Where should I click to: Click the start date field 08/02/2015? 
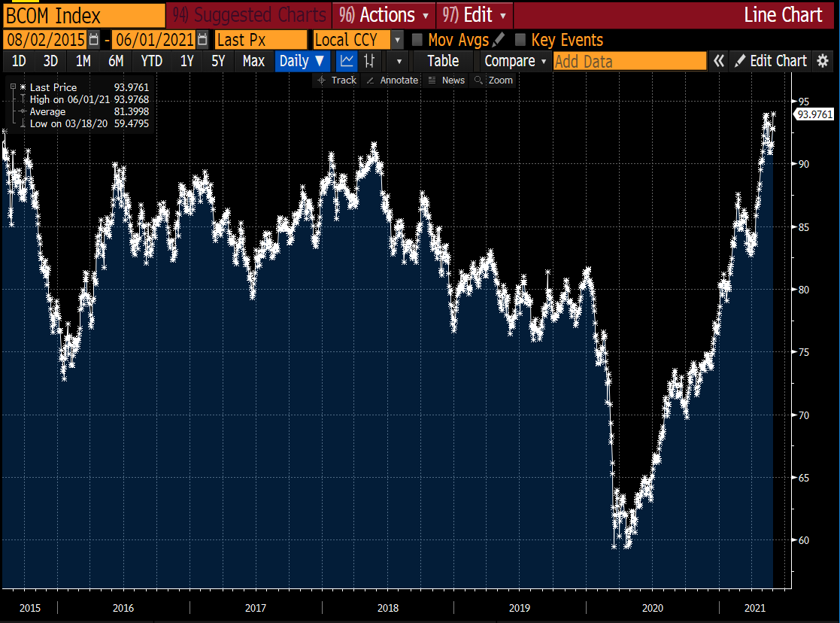(46, 40)
